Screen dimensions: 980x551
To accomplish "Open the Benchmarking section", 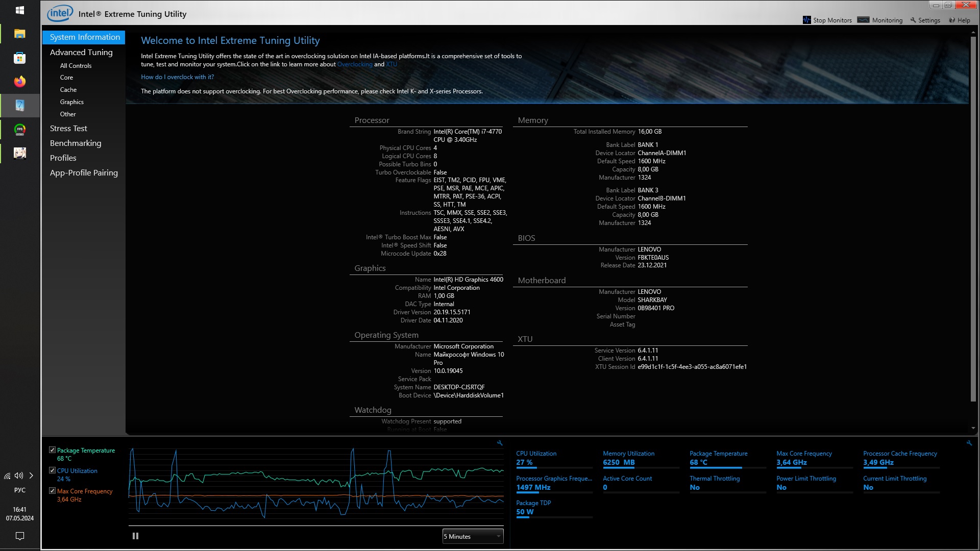I will pyautogui.click(x=76, y=143).
